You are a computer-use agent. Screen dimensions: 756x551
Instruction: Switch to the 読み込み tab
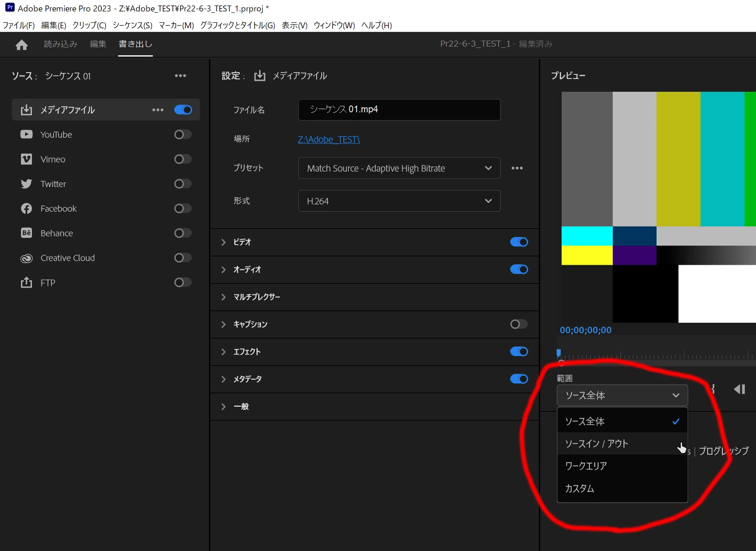click(x=61, y=44)
